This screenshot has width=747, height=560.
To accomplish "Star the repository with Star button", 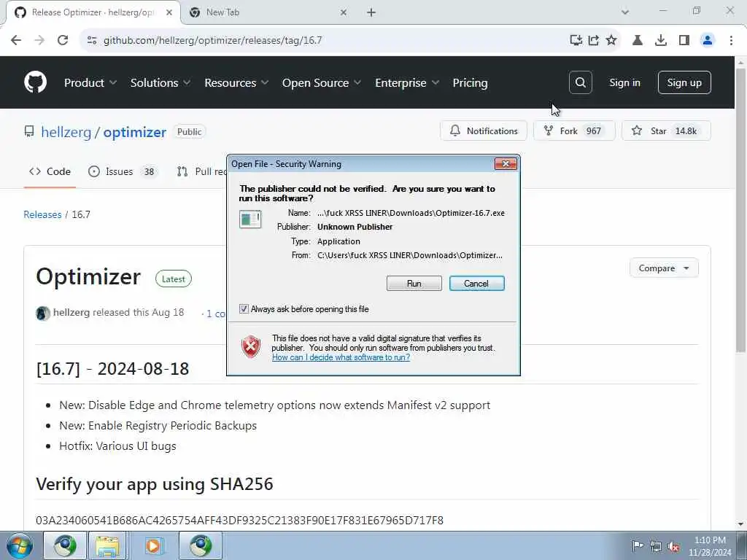I will (x=666, y=131).
